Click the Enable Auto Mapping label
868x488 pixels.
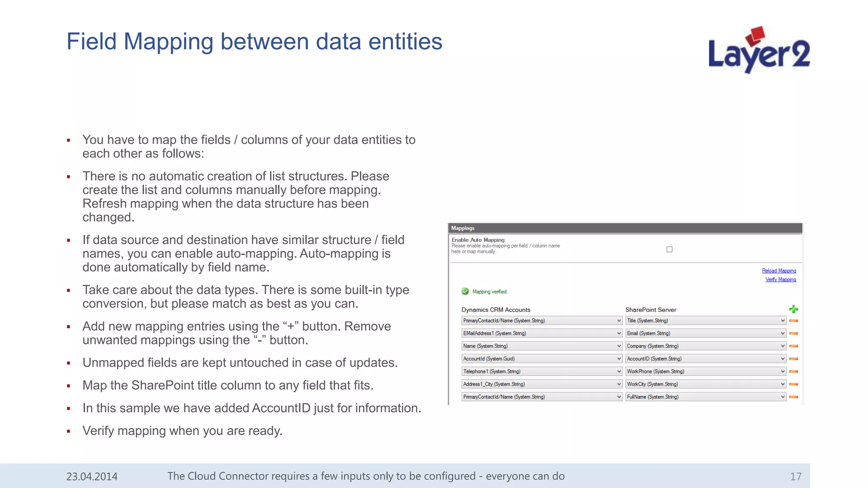(478, 240)
